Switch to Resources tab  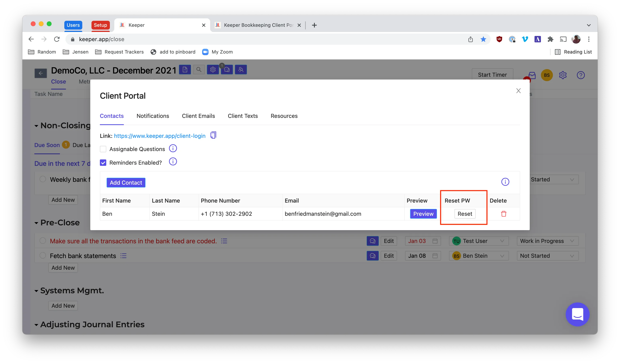[284, 116]
